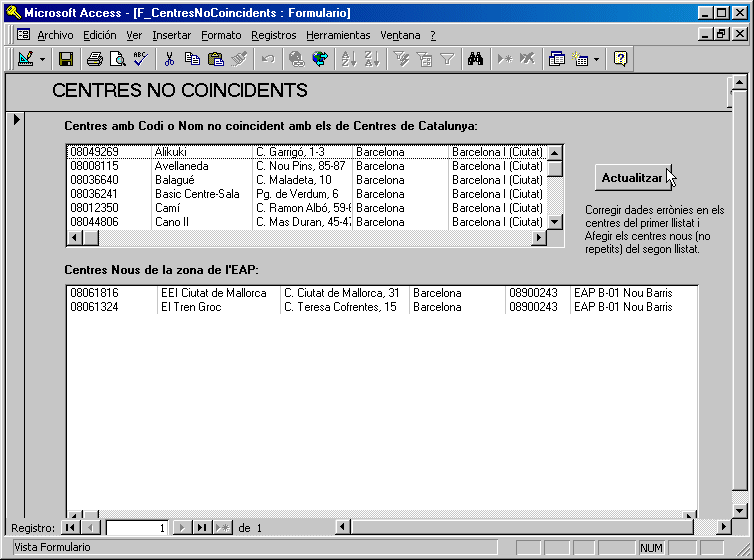Viewport: 754px width, 560px height.
Task: Select the Cano II row
Action: pyautogui.click(x=307, y=222)
